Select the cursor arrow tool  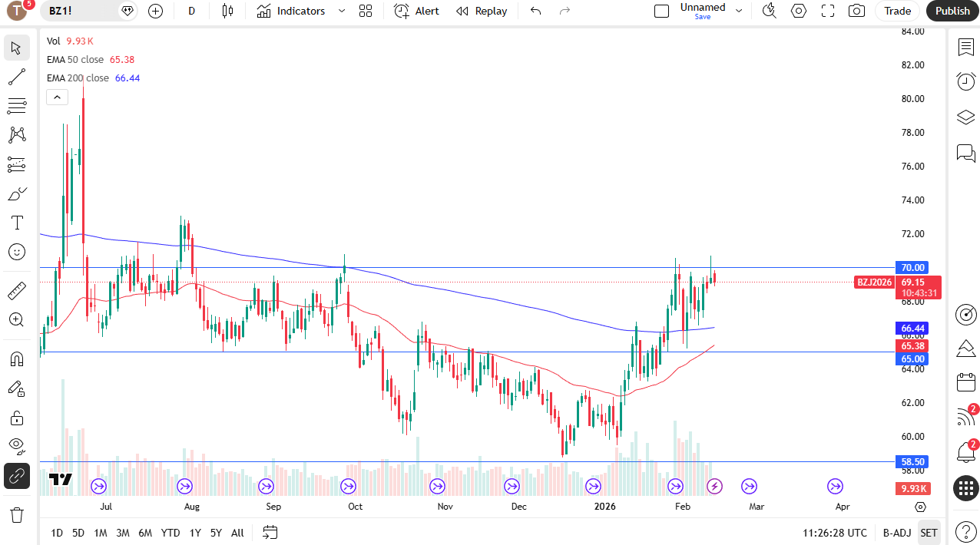click(x=16, y=48)
